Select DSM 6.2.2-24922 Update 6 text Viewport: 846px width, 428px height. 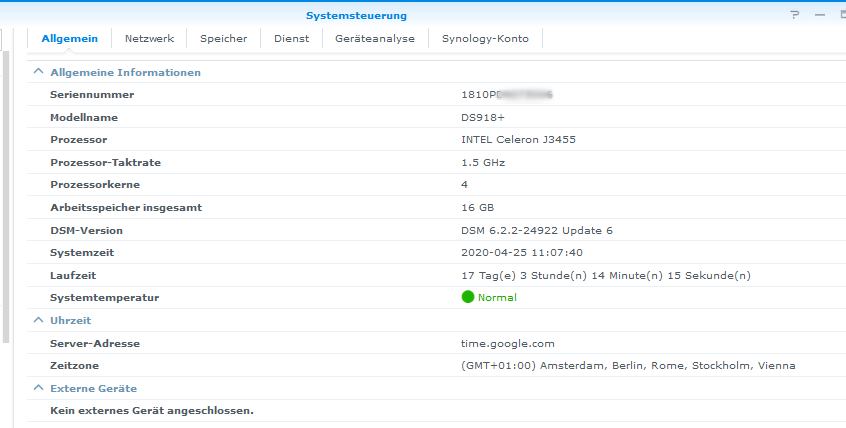(537, 230)
